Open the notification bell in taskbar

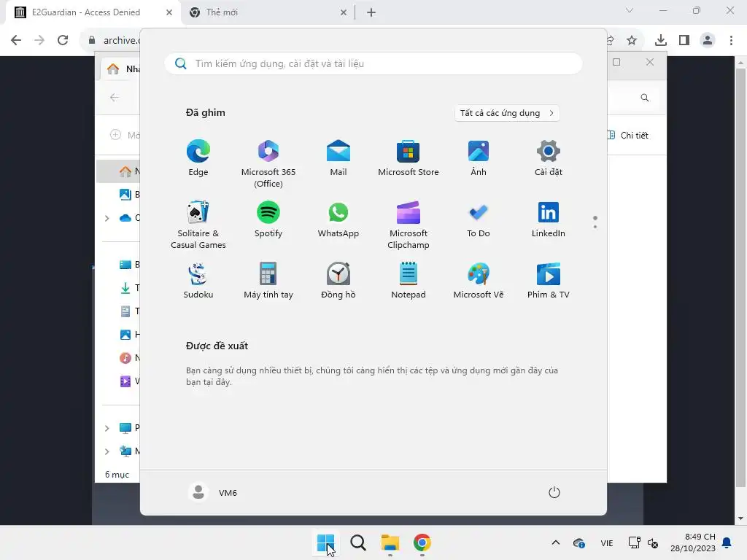click(x=727, y=542)
